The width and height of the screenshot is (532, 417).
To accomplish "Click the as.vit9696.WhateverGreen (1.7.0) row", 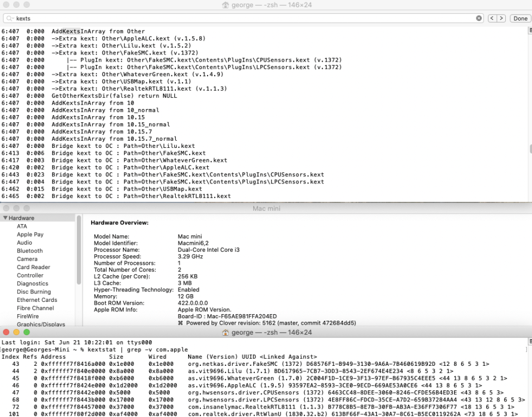I will (x=254, y=378).
